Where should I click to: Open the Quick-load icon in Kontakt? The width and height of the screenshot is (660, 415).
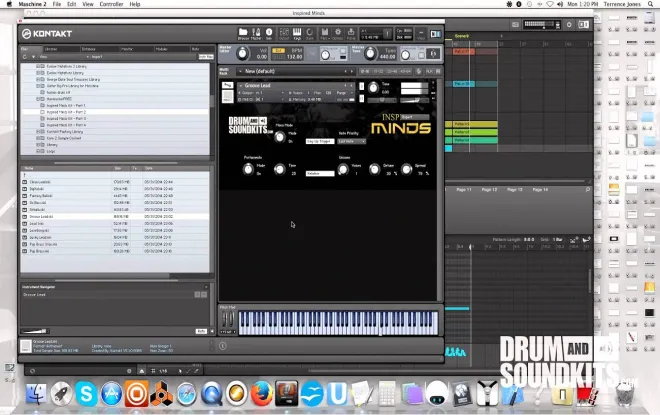pyautogui.click(x=310, y=33)
